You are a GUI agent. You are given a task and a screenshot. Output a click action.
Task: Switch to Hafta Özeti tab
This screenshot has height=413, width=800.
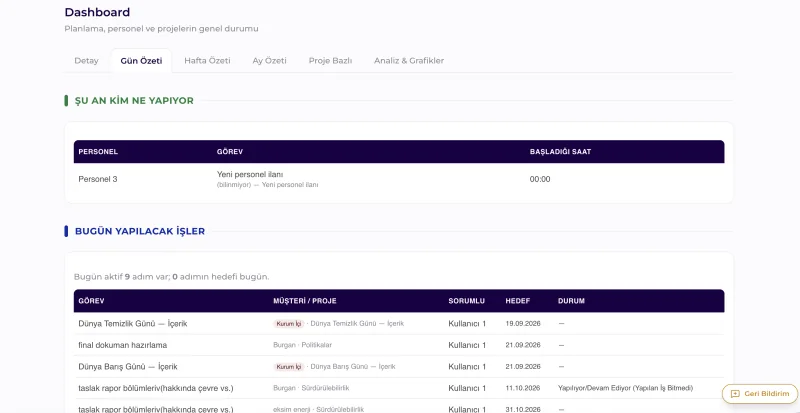(207, 61)
